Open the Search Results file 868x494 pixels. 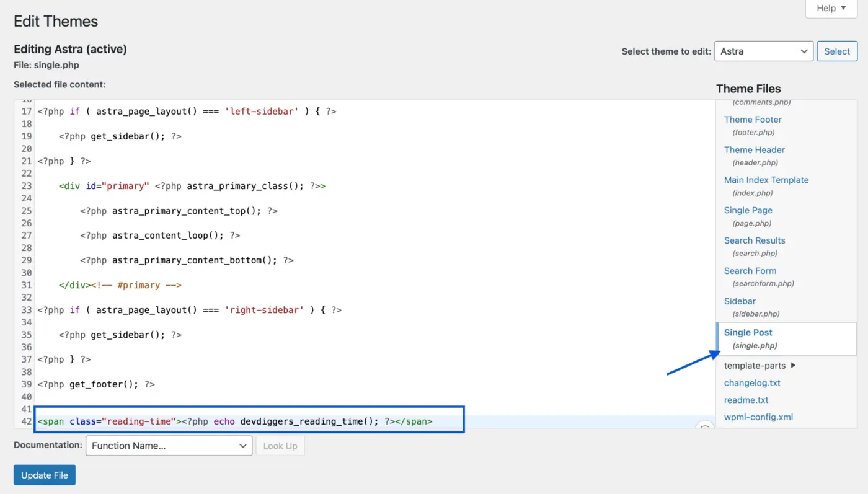pyautogui.click(x=755, y=240)
